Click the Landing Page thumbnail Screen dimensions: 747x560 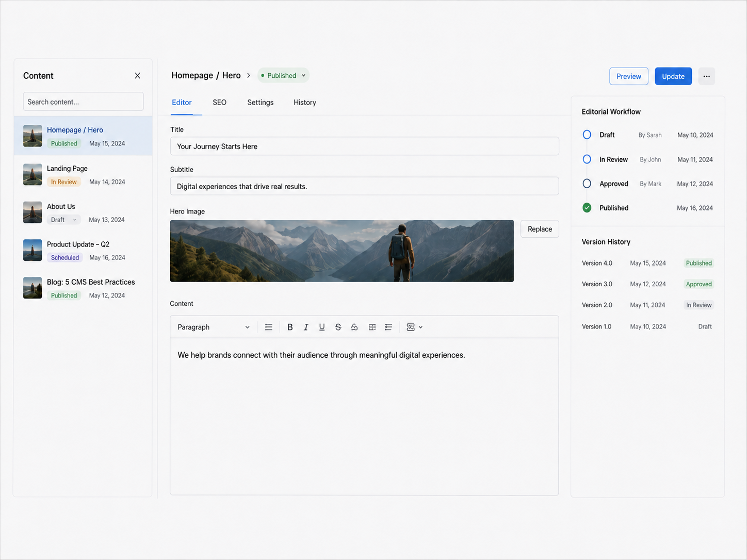[33, 174]
